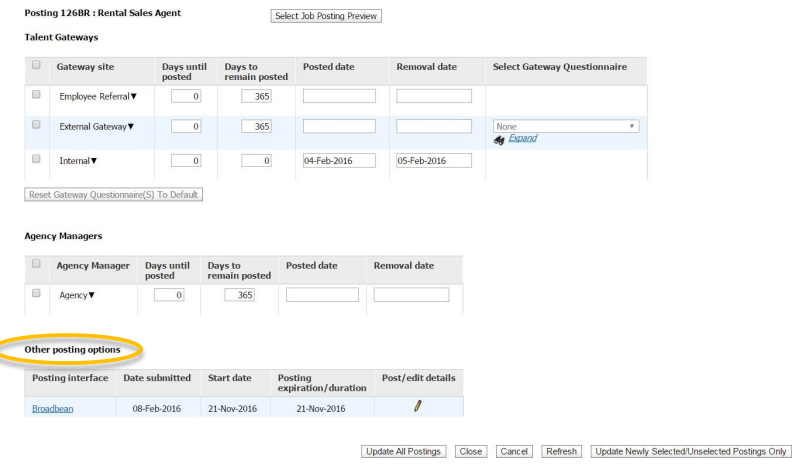
Task: Click the Expand link under questionnaire
Action: coord(523,138)
